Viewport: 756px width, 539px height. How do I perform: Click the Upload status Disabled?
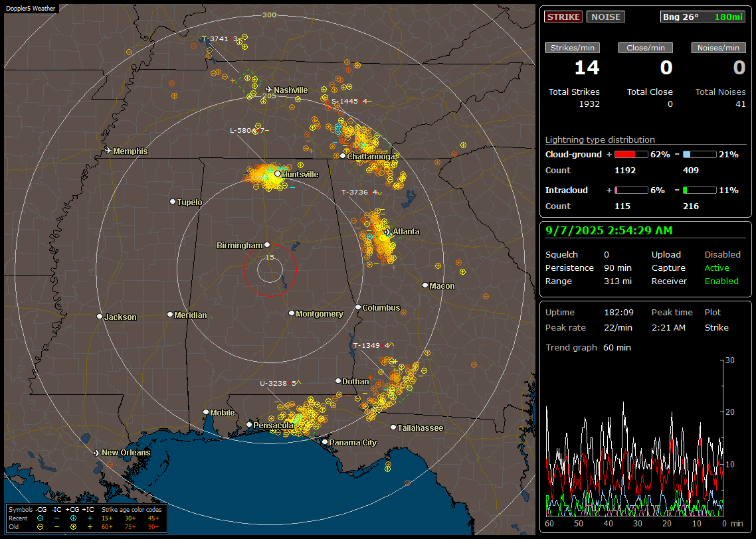pos(722,254)
